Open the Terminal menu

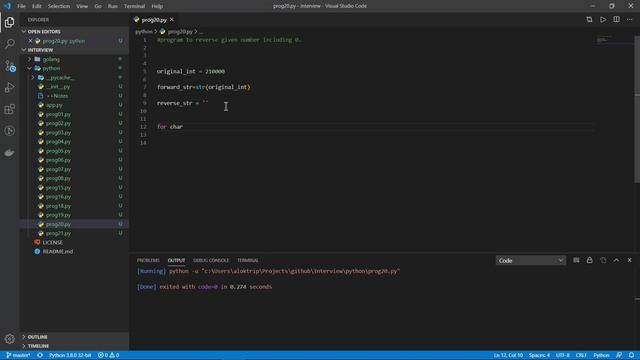pos(135,6)
